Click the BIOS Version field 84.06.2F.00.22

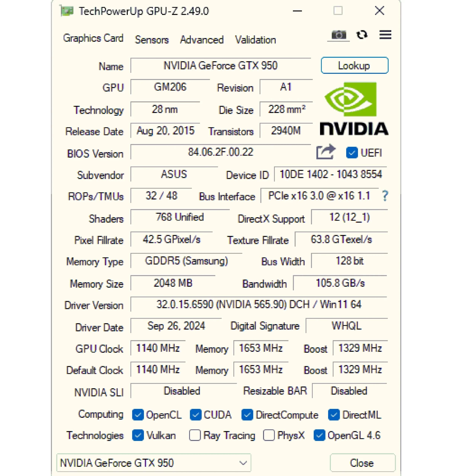click(x=221, y=152)
